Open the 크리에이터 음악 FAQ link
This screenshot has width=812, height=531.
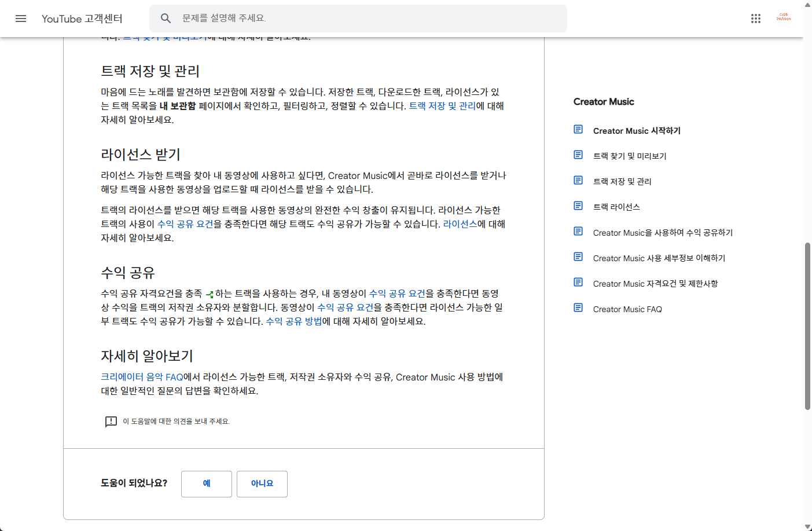point(142,377)
